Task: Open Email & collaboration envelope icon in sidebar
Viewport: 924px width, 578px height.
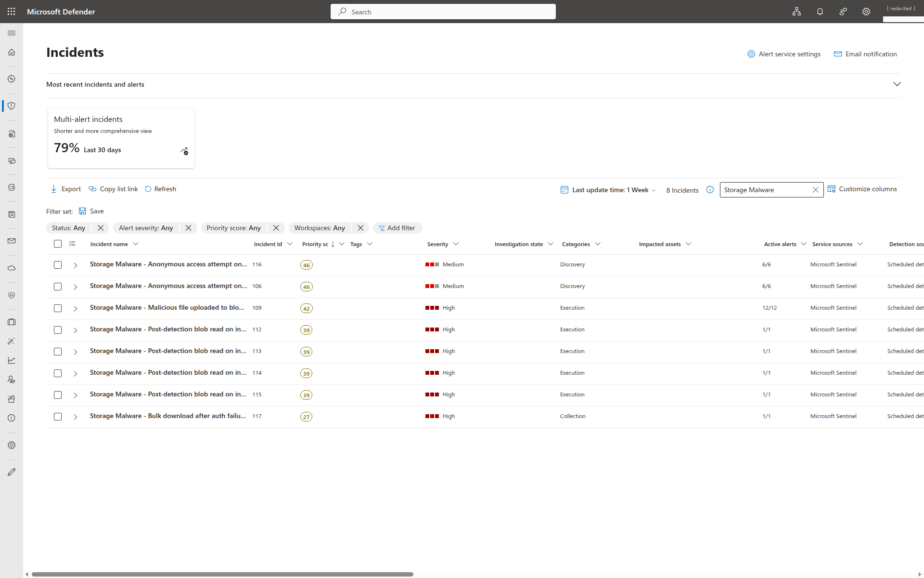Action: point(12,241)
